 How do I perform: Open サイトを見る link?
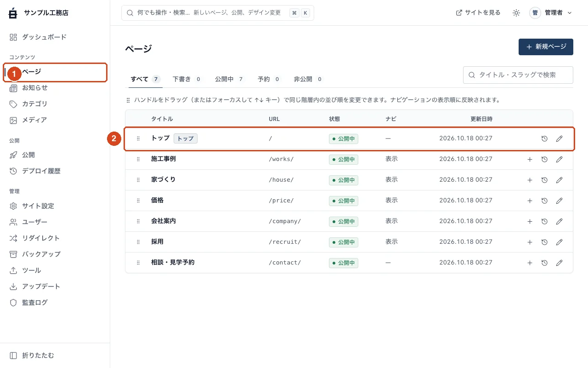(478, 13)
